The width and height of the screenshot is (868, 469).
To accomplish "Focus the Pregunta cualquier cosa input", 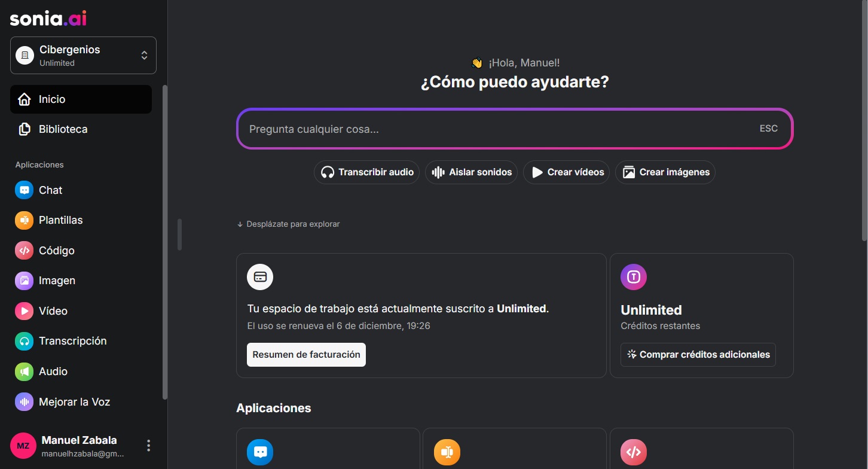I will [515, 129].
